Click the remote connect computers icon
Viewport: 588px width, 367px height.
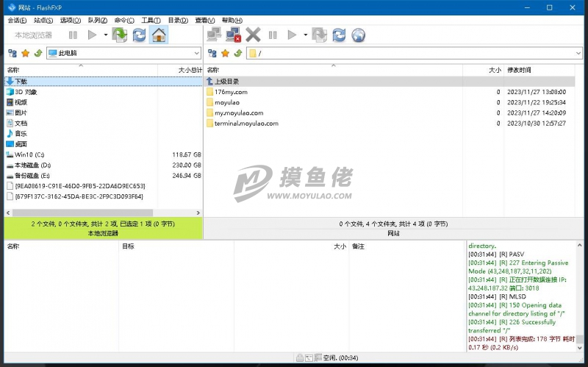coord(214,35)
